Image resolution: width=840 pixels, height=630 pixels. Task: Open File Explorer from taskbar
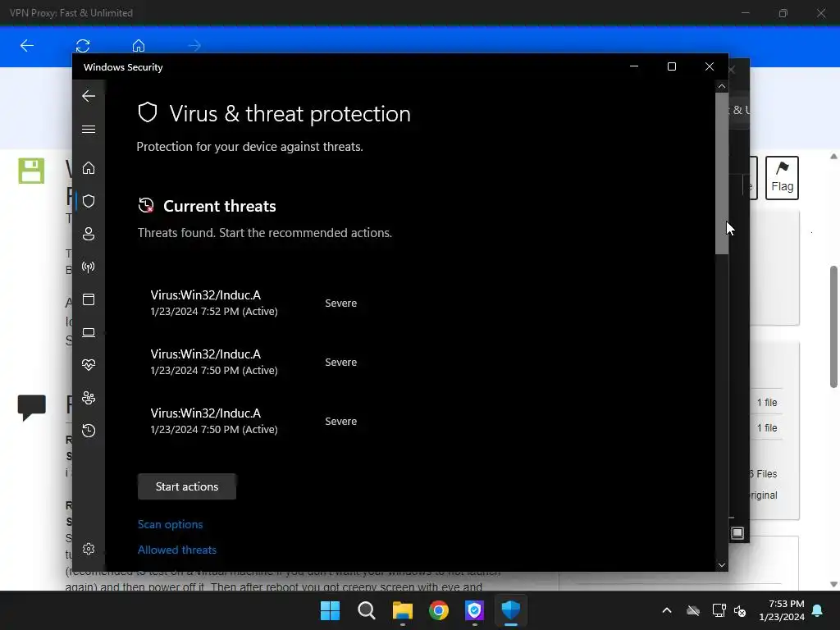coord(402,610)
